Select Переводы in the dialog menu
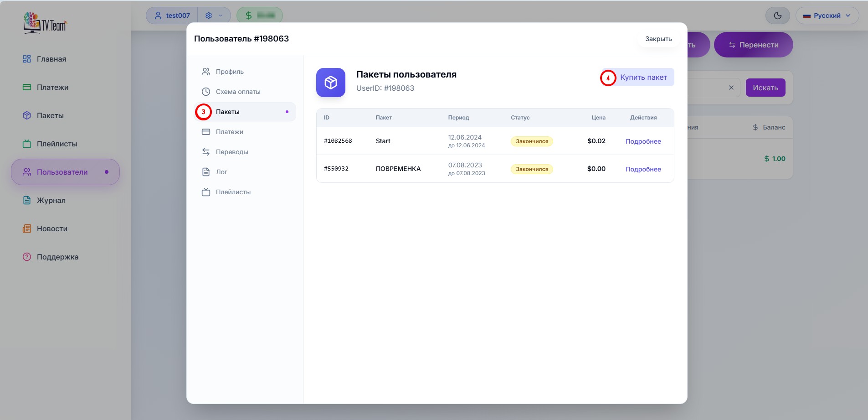This screenshot has height=420, width=868. pos(231,152)
